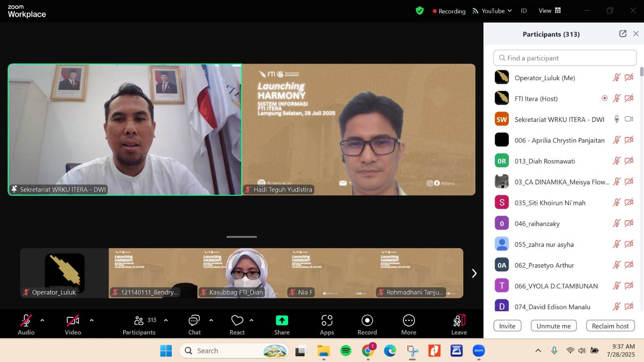Screen dimensions: 644x362
Task: Unmute microphone with Audio button
Action: (x=26, y=321)
